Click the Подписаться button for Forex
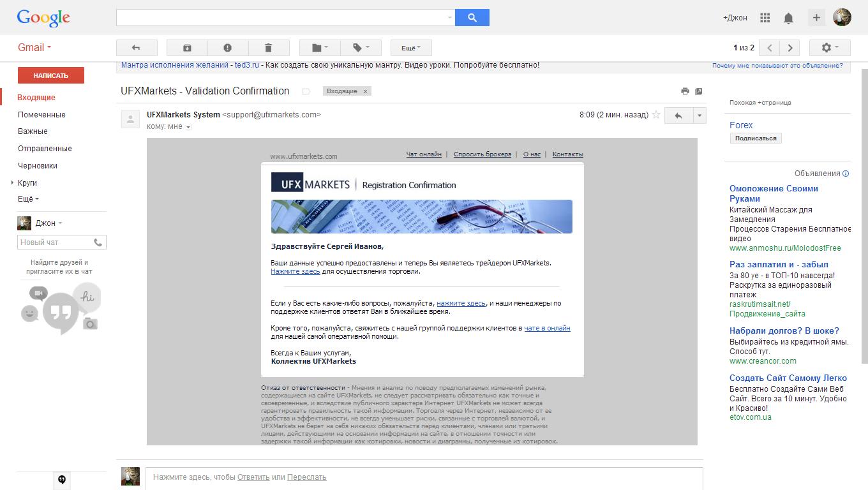 tap(756, 138)
